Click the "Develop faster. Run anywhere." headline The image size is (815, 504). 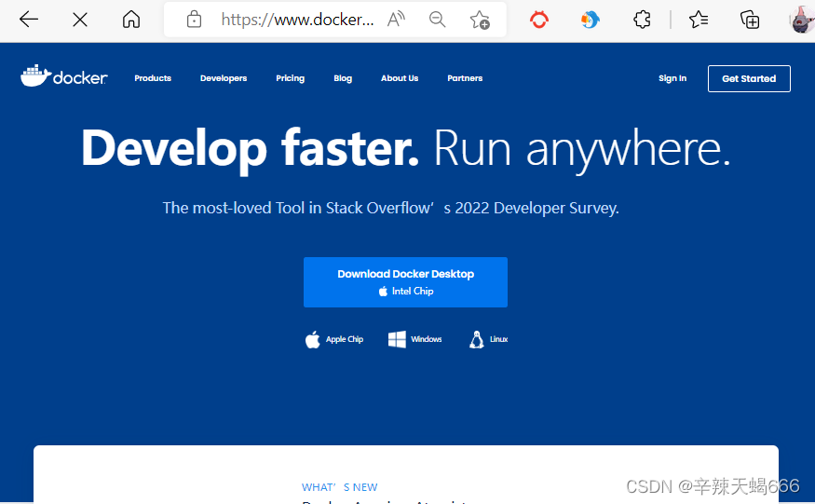click(405, 149)
